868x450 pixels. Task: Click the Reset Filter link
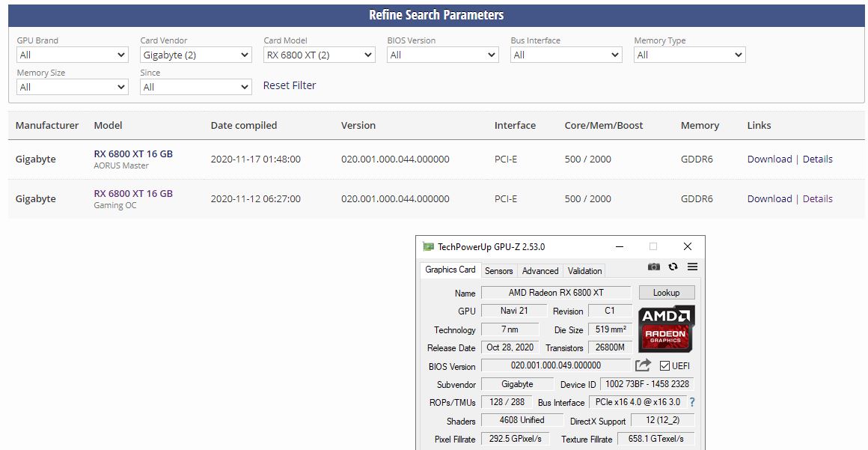coord(290,85)
